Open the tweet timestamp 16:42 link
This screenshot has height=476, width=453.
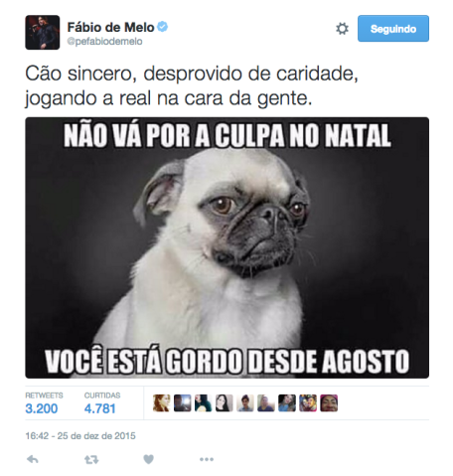coord(80,435)
